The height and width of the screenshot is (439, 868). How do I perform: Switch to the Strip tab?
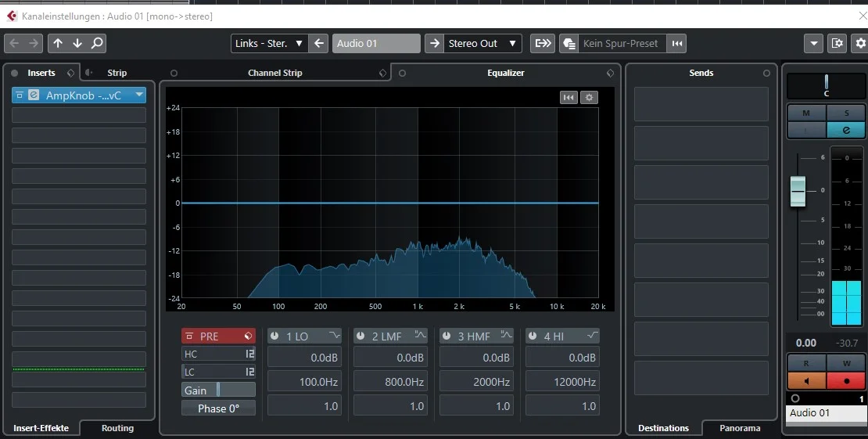[117, 73]
